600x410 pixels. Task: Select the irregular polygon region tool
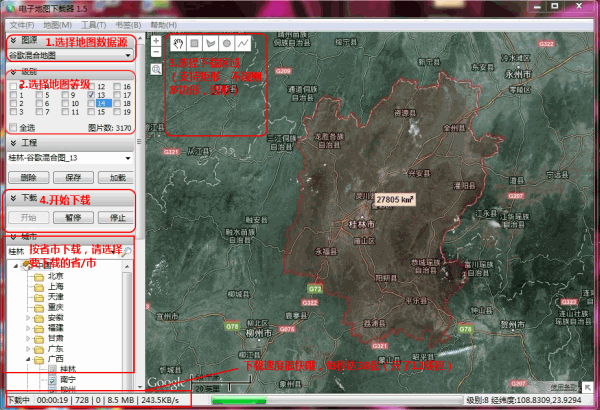(x=210, y=44)
